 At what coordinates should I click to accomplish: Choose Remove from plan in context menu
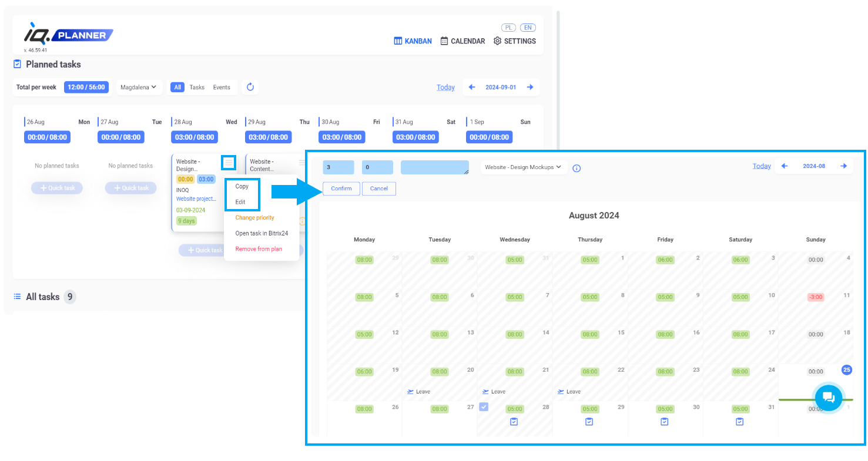tap(259, 249)
